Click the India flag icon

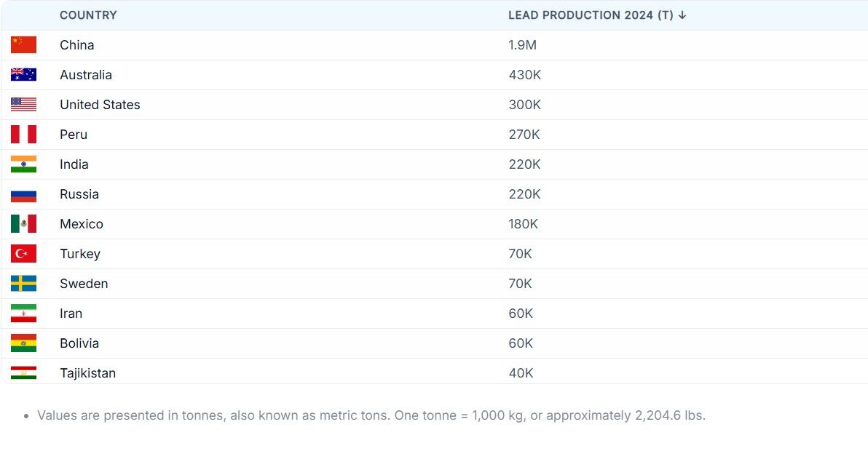tap(23, 164)
